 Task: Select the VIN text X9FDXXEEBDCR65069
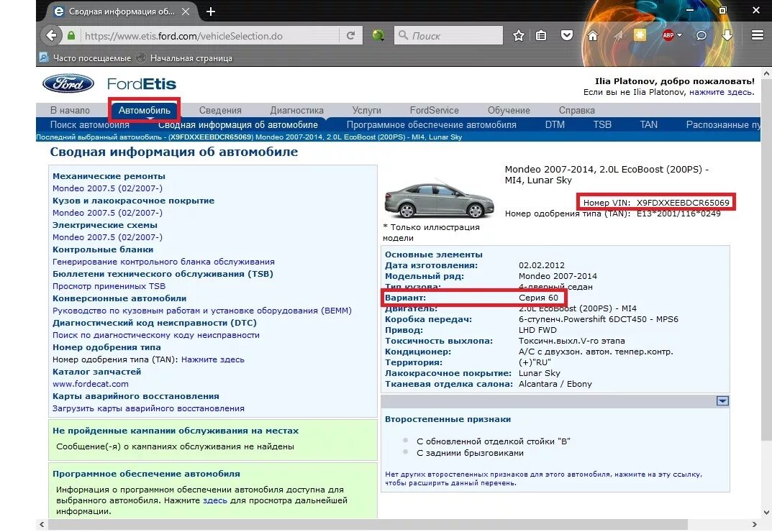coord(683,202)
